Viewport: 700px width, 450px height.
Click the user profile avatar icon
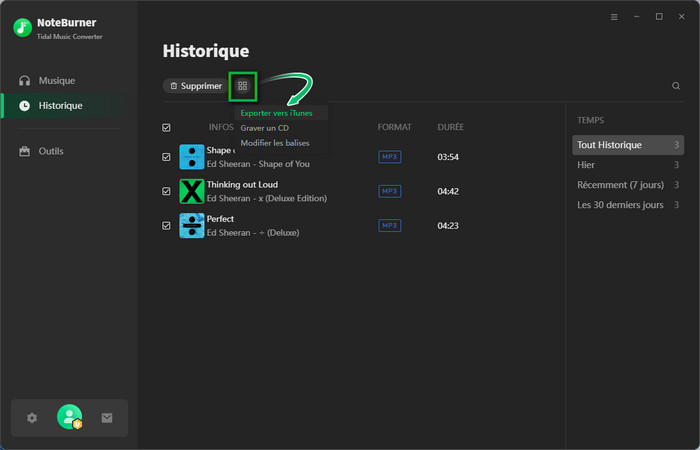[x=69, y=417]
